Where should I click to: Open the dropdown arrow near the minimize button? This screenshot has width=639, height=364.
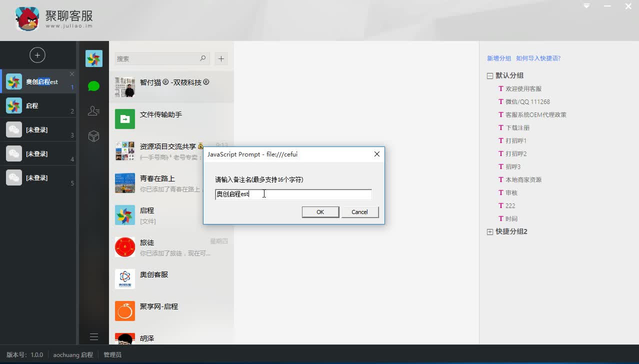pyautogui.click(x=586, y=6)
